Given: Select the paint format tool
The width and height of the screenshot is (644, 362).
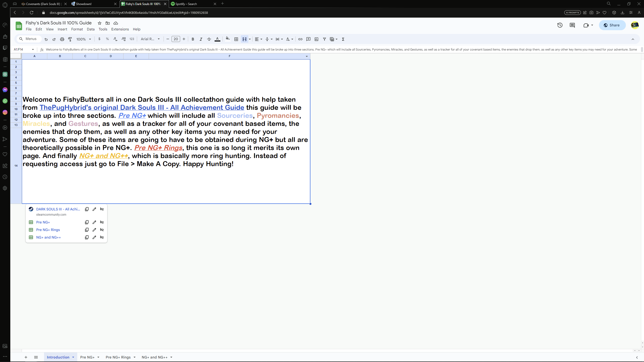Looking at the screenshot, I should coord(70,39).
